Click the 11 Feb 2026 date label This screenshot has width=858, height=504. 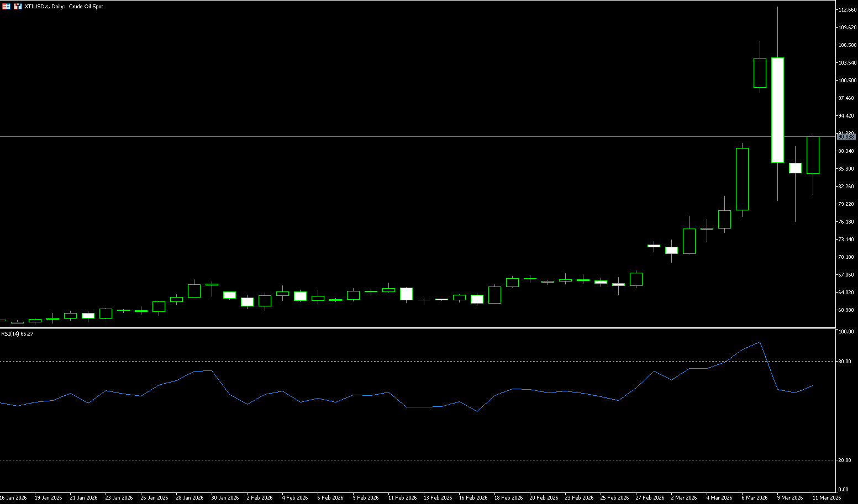tap(402, 497)
